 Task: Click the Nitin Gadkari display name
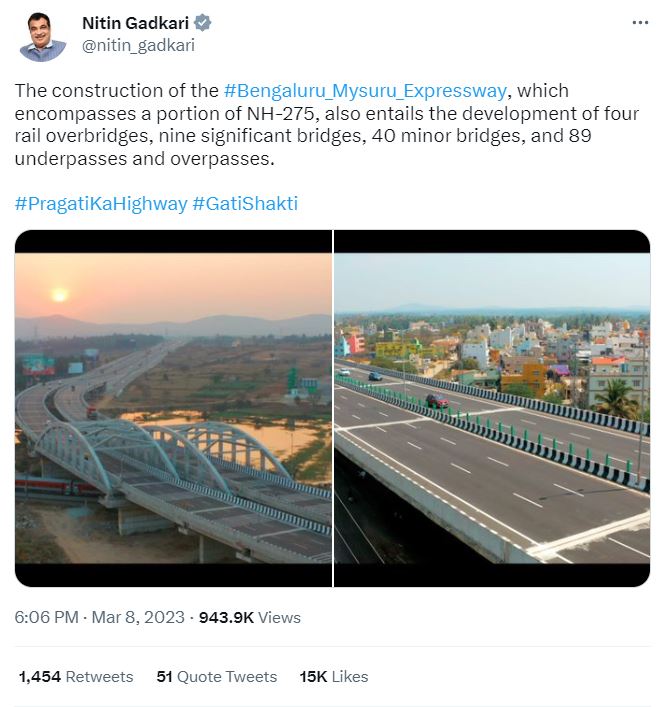pos(135,23)
